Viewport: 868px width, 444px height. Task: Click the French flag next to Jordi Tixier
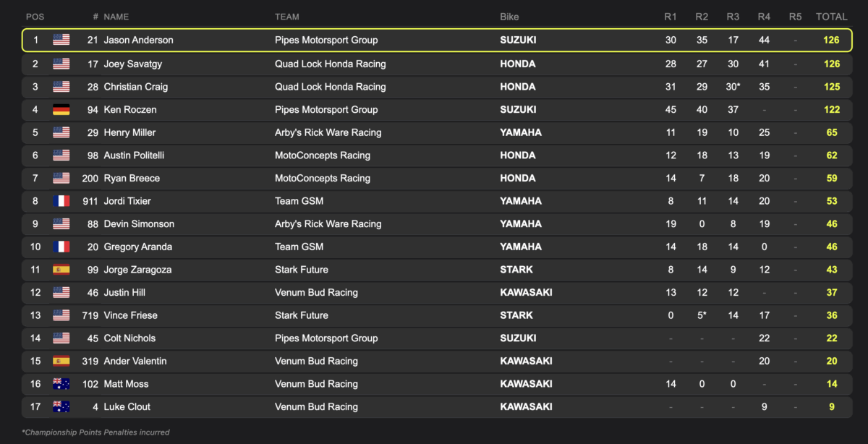point(61,201)
